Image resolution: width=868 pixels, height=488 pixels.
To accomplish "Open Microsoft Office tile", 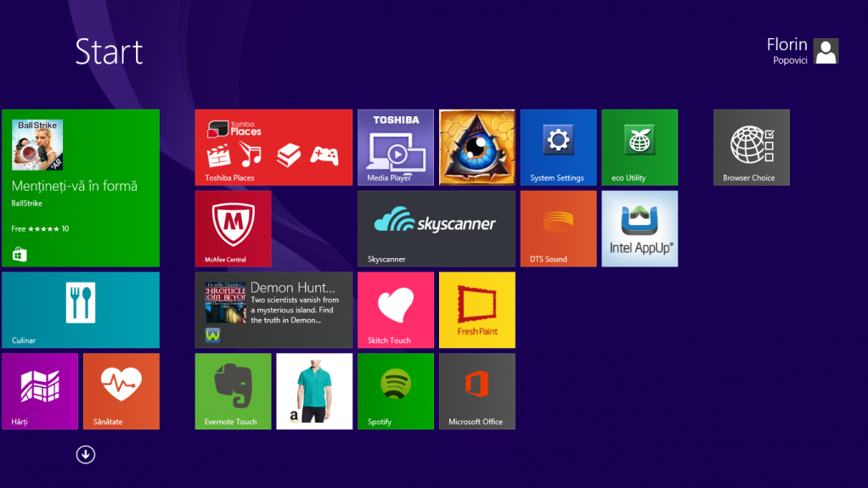I will 477,391.
